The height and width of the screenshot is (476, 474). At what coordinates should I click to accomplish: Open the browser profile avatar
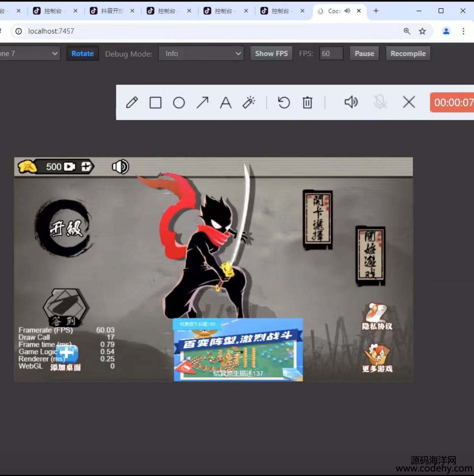446,31
